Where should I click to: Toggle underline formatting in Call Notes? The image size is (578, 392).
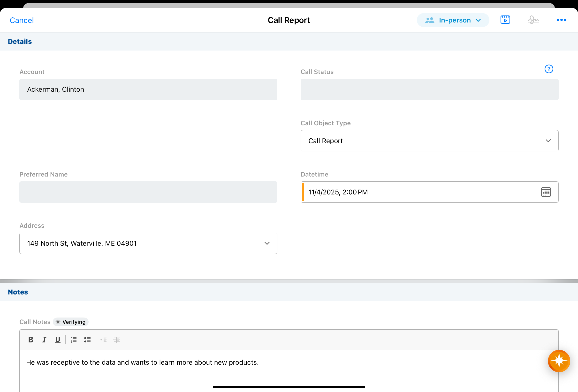click(58, 340)
